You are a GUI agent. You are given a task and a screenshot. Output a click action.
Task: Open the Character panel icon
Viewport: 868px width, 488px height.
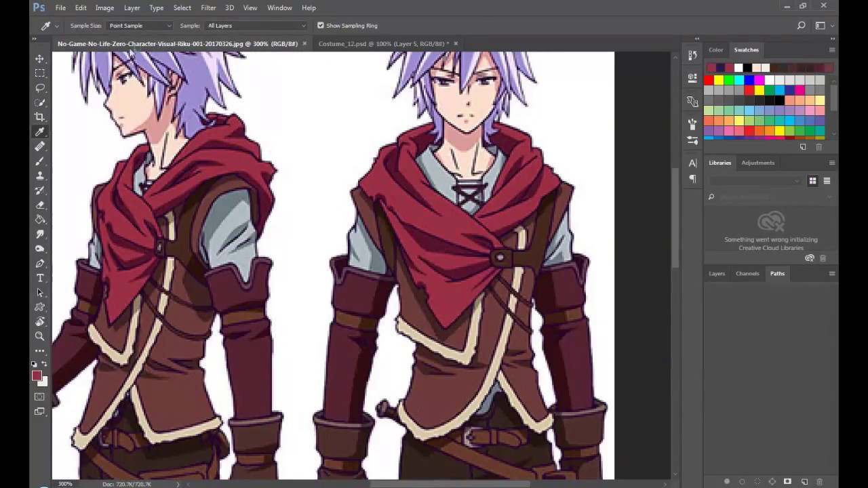pyautogui.click(x=692, y=163)
